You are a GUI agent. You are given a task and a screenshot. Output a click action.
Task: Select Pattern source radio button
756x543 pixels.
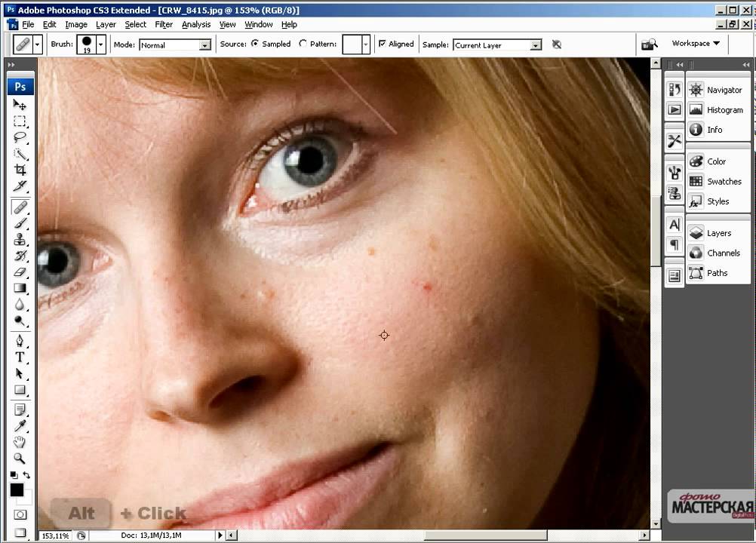[303, 43]
